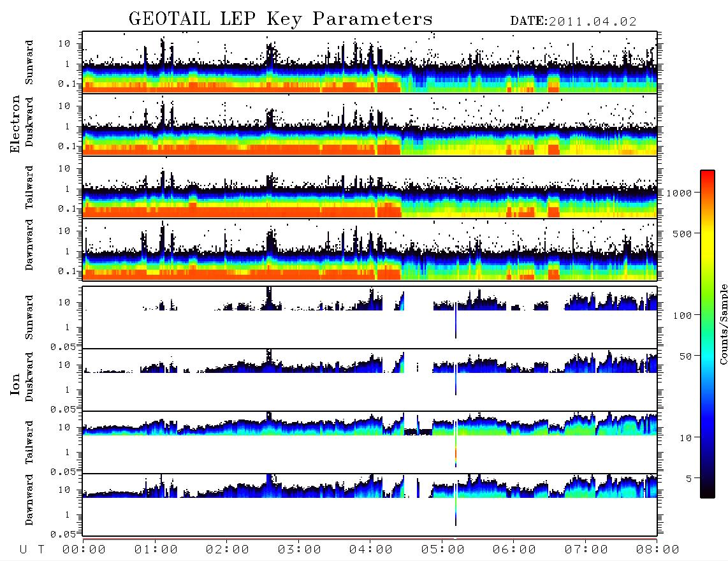
Task: Click the "06:00" time tick label
Action: [x=514, y=550]
